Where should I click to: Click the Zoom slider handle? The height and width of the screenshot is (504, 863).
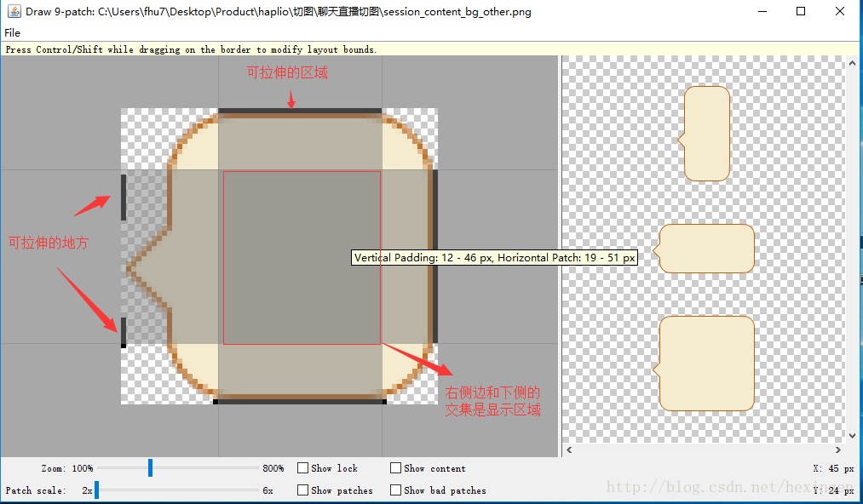click(x=150, y=468)
